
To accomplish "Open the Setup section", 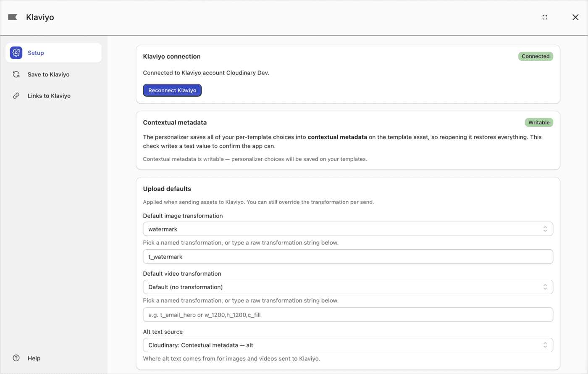I will [x=53, y=53].
